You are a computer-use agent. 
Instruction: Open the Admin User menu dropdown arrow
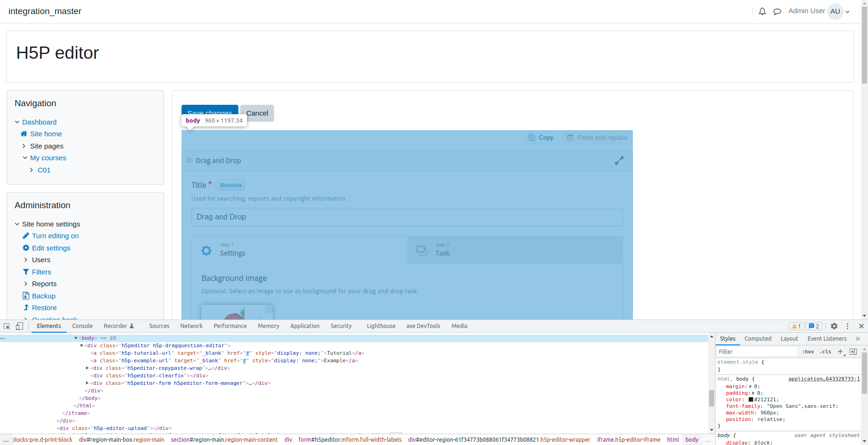[848, 12]
